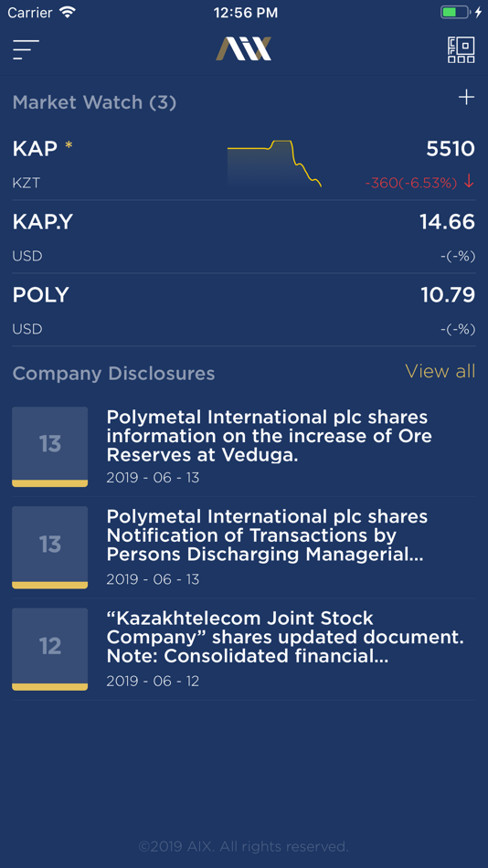Tap the AIX logo
Viewport: 488px width, 868px height.
[244, 48]
